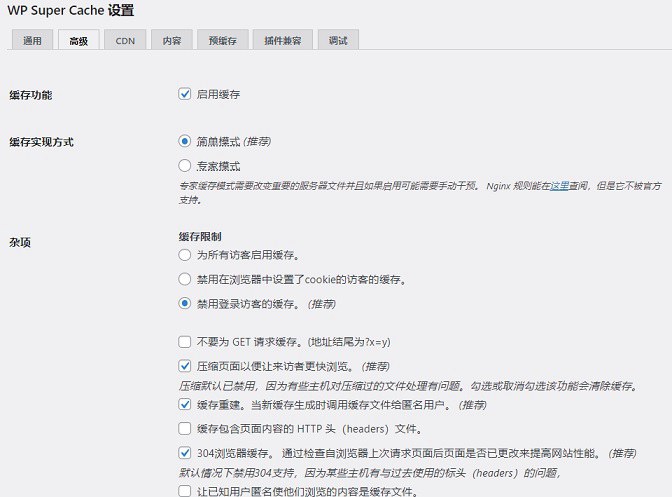
Task: Open the 高级 tab
Action: (78, 40)
